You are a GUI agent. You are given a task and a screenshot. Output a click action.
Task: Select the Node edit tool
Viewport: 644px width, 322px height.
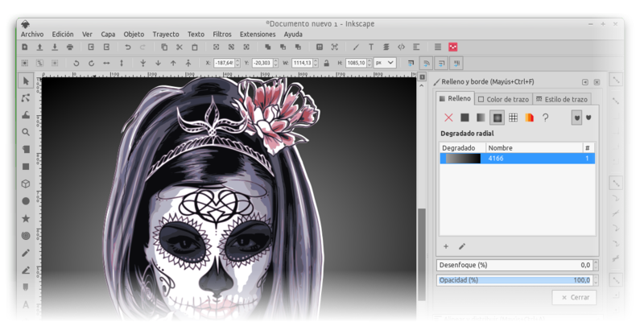(x=26, y=97)
